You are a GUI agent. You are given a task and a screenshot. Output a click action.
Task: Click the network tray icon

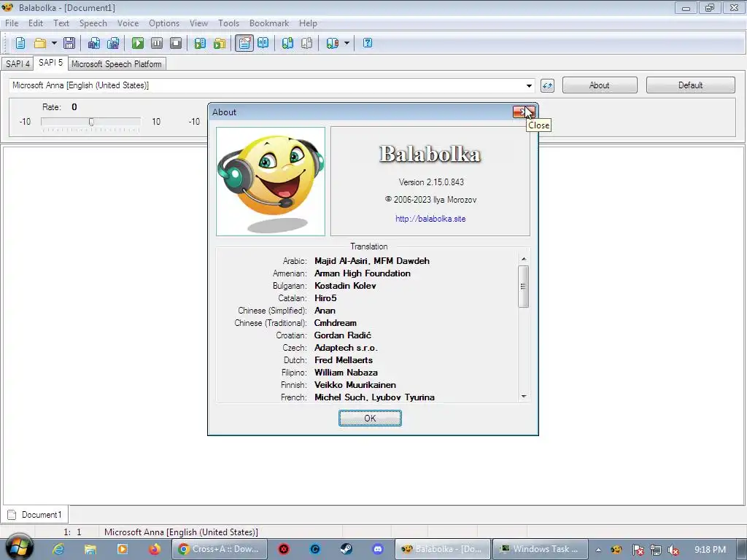(656, 550)
